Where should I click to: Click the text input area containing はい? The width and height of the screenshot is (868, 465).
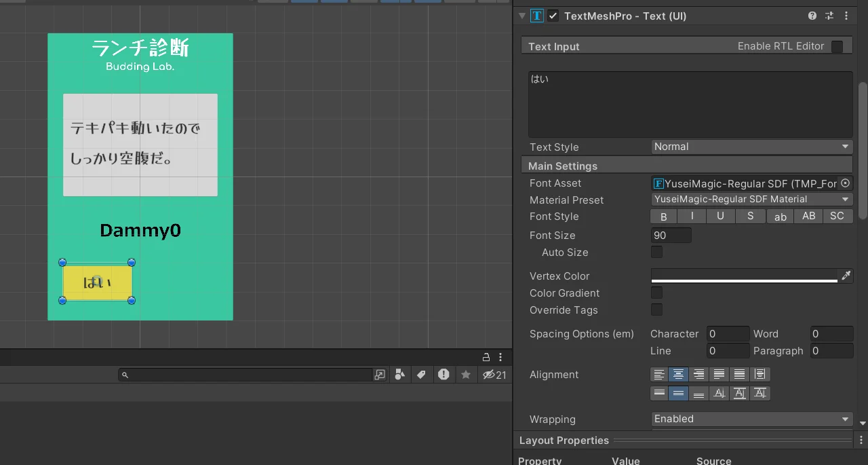pyautogui.click(x=690, y=105)
